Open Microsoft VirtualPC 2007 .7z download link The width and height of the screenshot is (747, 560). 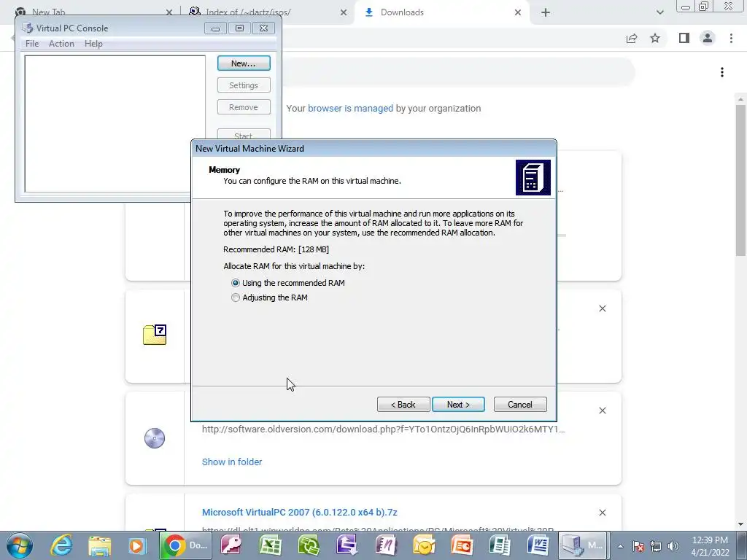pos(300,513)
